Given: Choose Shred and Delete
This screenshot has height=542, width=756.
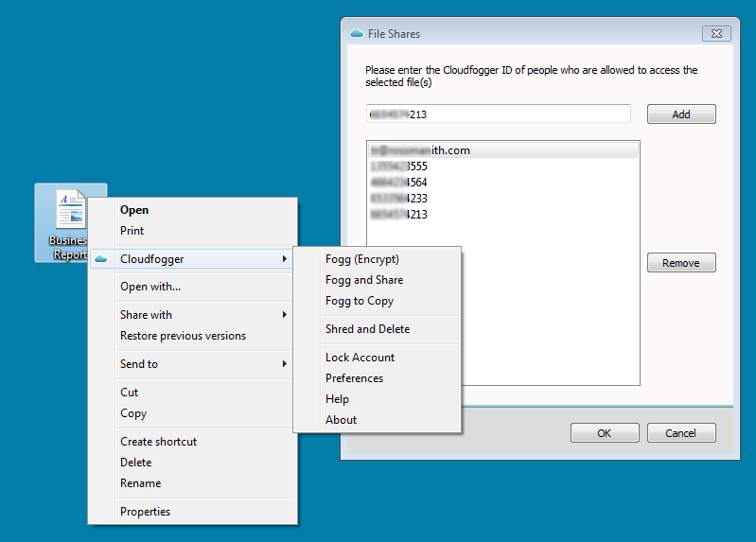Looking at the screenshot, I should click(x=377, y=329).
